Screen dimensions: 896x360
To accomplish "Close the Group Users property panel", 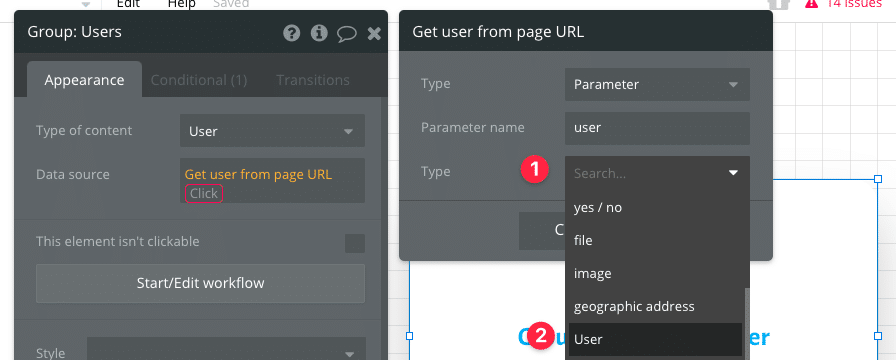I will 374,34.
